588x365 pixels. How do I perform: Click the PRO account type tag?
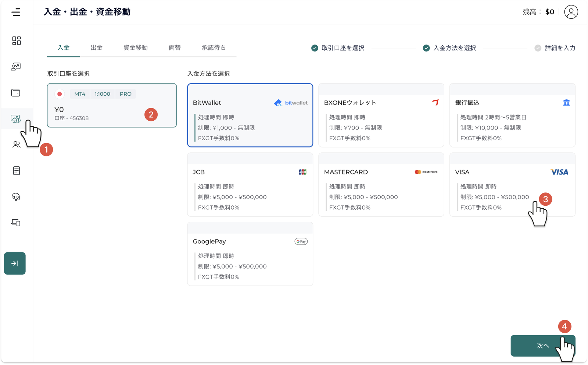pyautogui.click(x=126, y=94)
